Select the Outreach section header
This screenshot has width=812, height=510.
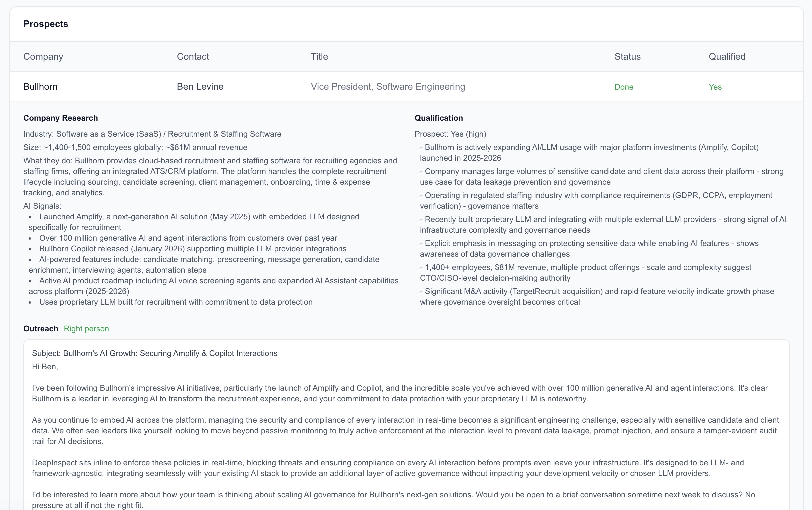coord(40,328)
